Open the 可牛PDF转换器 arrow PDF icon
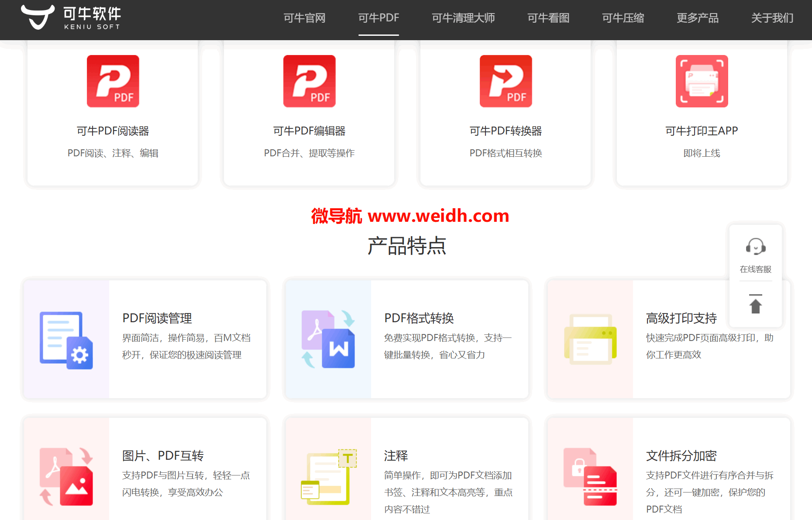Screen dimensions: 812x520 pyautogui.click(x=506, y=81)
